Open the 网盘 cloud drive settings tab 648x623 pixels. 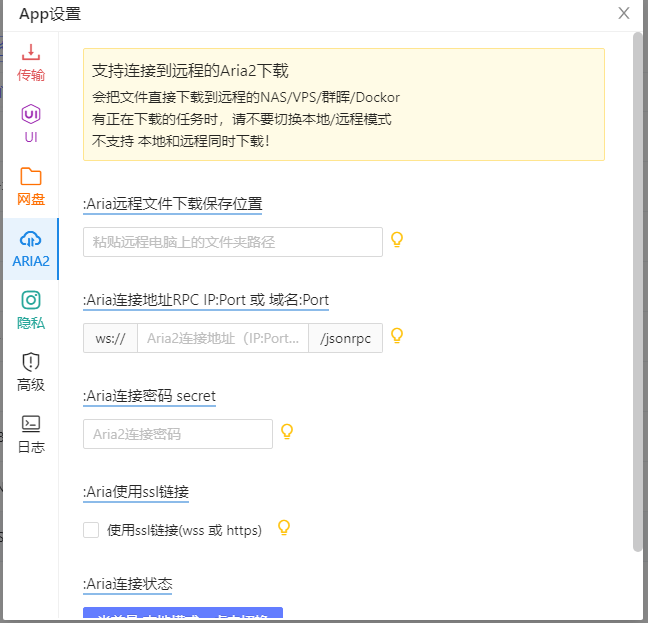point(31,187)
